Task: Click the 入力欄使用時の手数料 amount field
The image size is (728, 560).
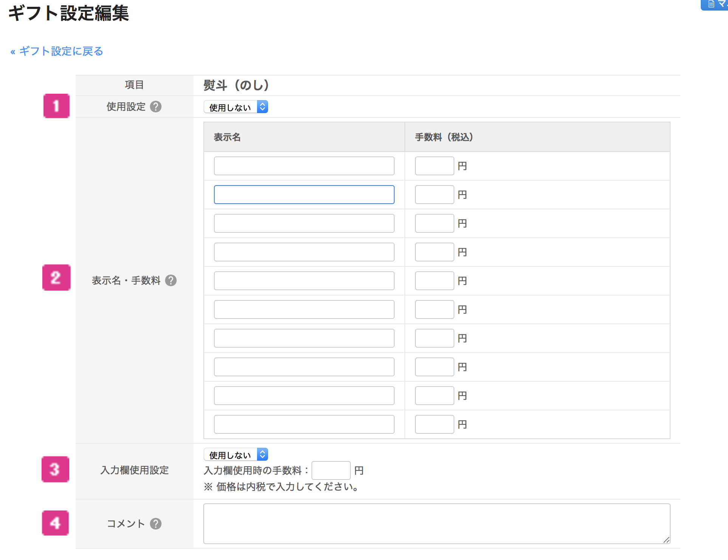Action: [331, 470]
